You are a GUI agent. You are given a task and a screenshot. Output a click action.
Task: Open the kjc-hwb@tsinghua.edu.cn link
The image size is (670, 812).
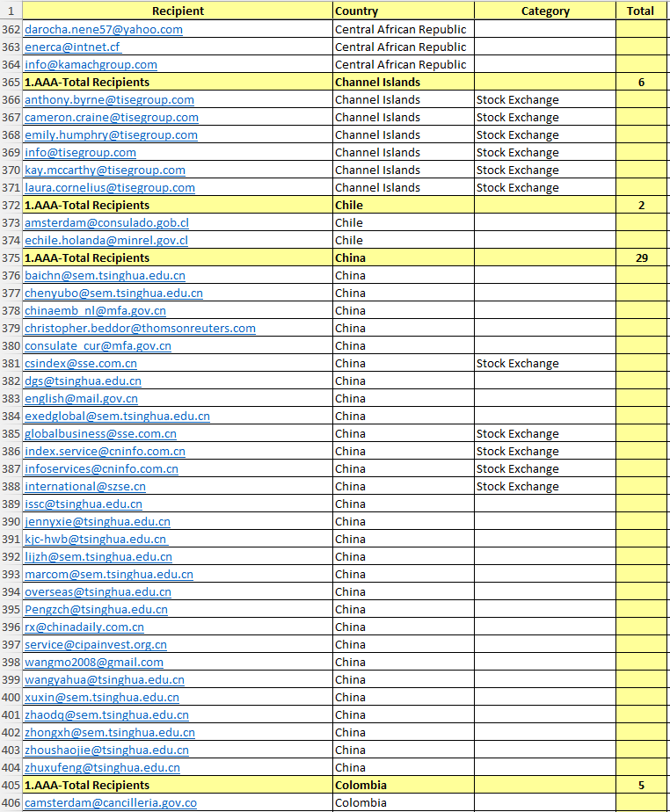coord(96,540)
